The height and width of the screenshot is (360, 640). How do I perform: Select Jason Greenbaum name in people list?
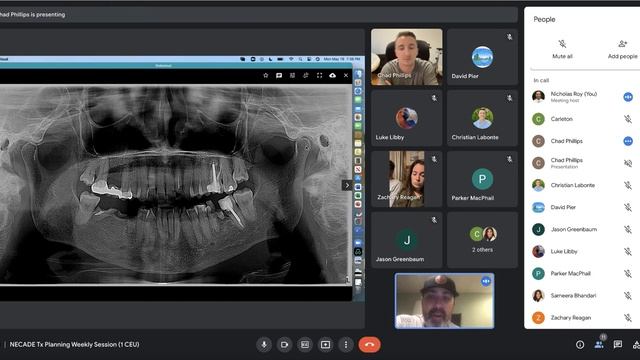tap(573, 229)
